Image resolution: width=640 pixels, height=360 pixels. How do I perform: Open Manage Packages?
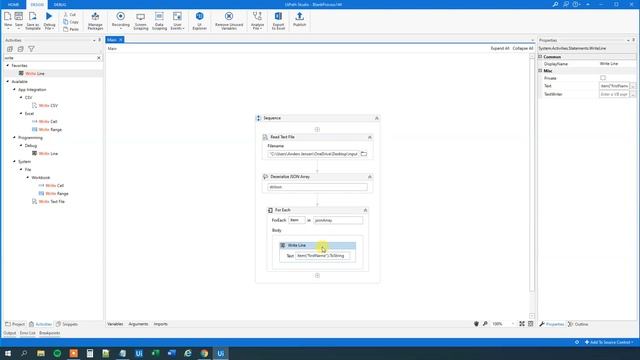click(x=95, y=21)
